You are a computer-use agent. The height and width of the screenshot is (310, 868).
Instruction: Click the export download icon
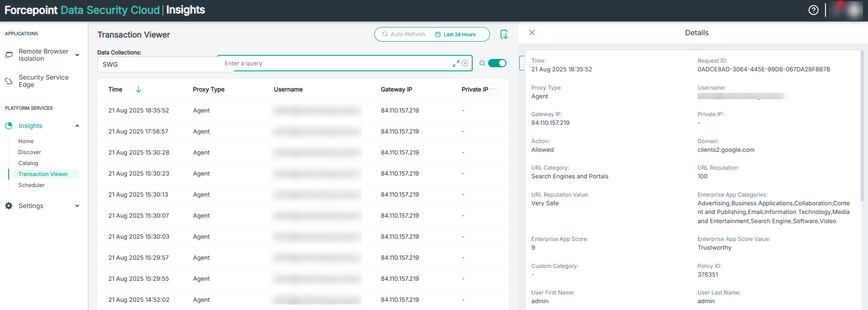[x=504, y=34]
